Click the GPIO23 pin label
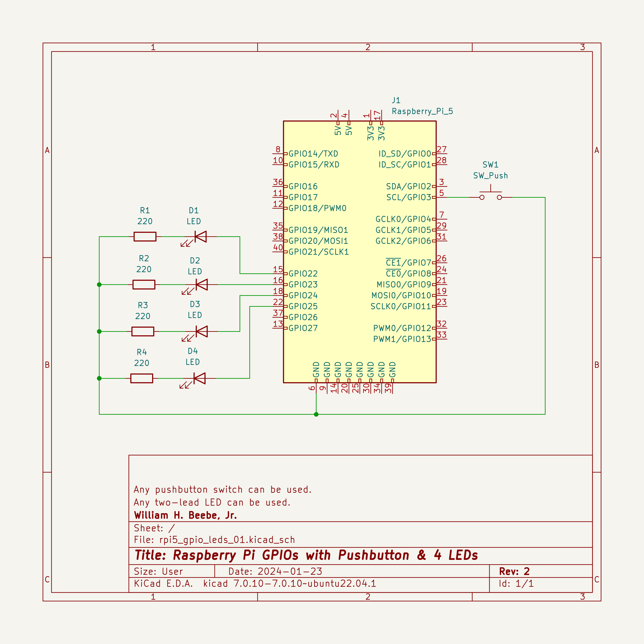 pos(303,285)
